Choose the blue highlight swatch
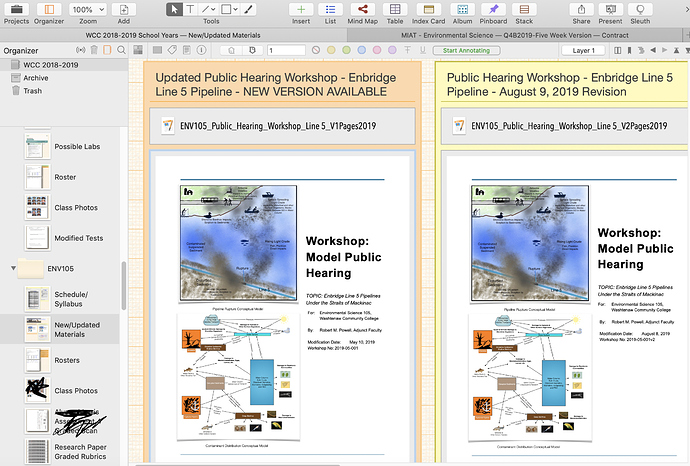 pyautogui.click(x=362, y=50)
